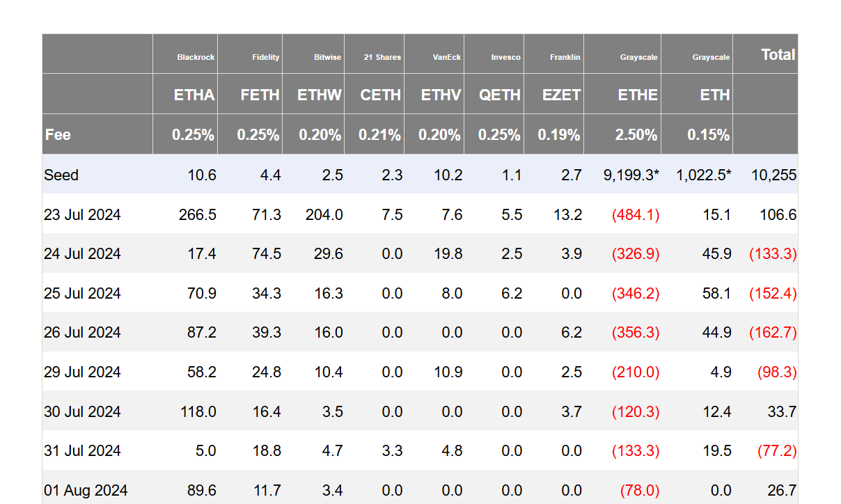Select the 23 Jul 2024 date cell
The height and width of the screenshot is (504, 841).
click(x=82, y=214)
